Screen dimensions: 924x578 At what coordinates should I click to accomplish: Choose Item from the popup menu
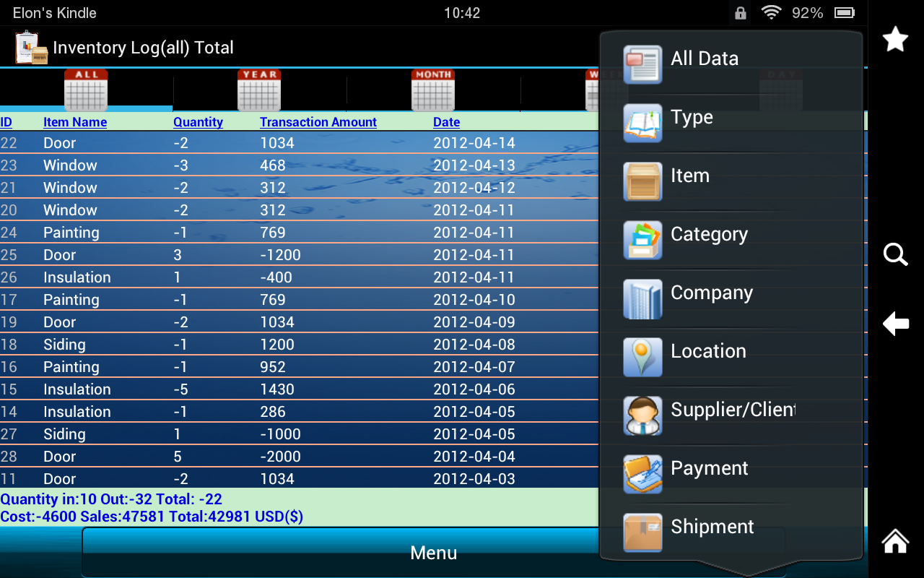(x=731, y=182)
